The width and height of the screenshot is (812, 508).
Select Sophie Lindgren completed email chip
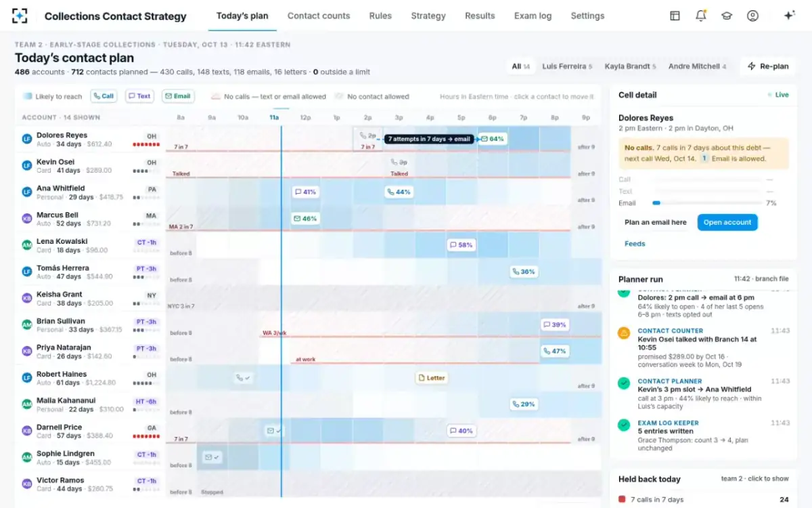[212, 457]
